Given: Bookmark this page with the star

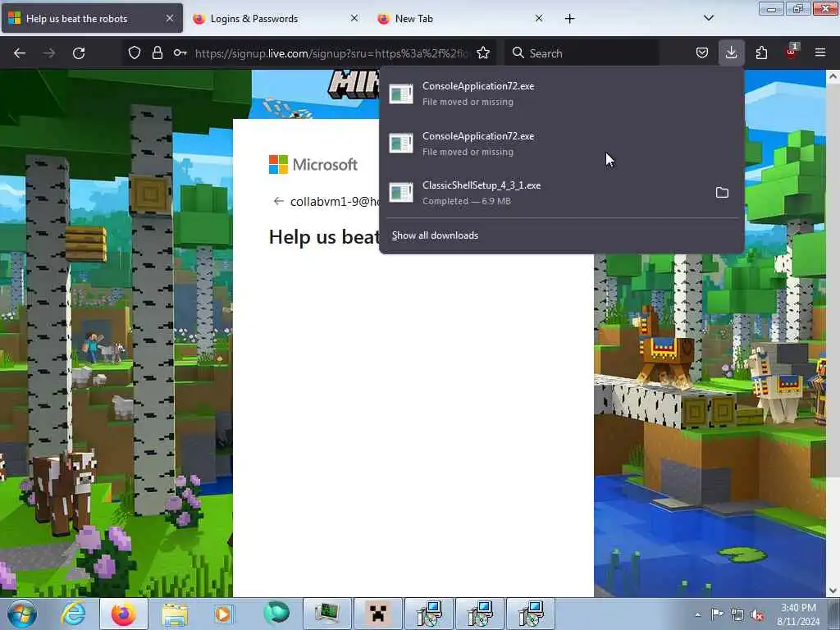Looking at the screenshot, I should (483, 52).
